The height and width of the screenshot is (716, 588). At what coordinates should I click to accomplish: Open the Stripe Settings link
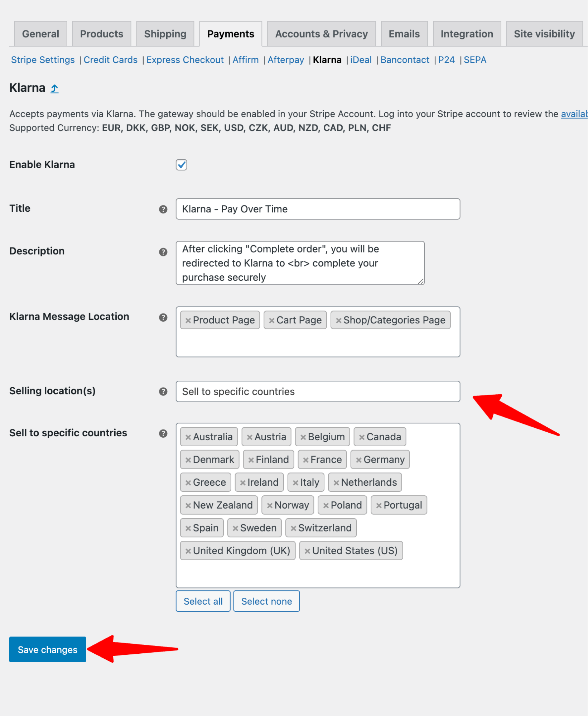click(x=43, y=60)
